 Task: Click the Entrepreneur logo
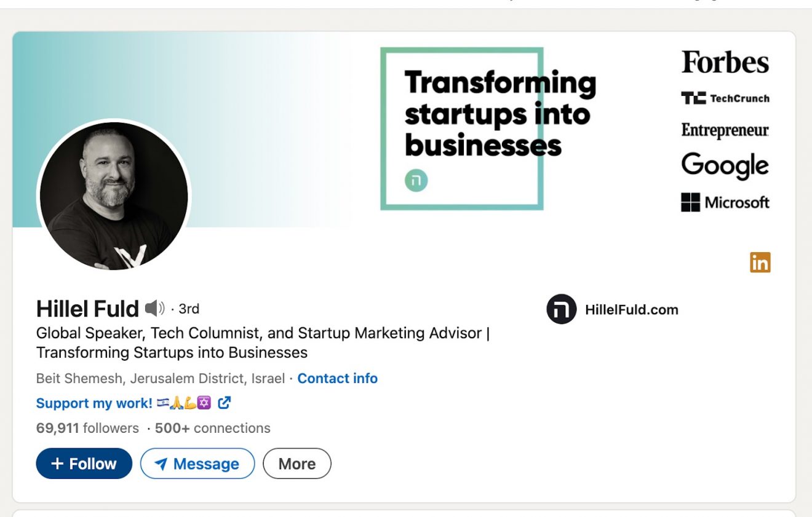724,130
